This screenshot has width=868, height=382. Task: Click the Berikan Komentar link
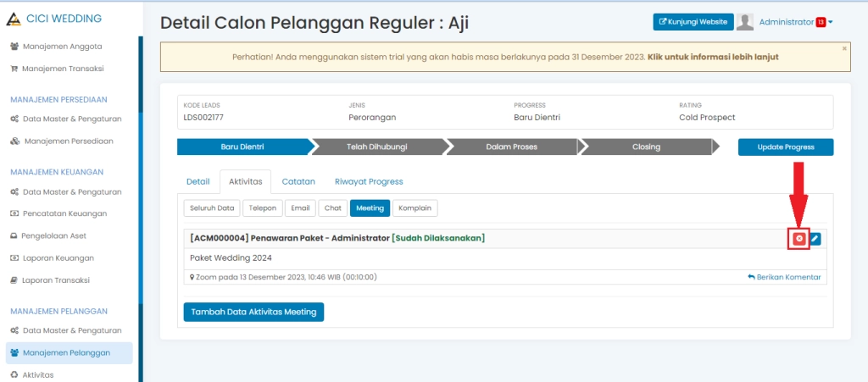coord(784,277)
